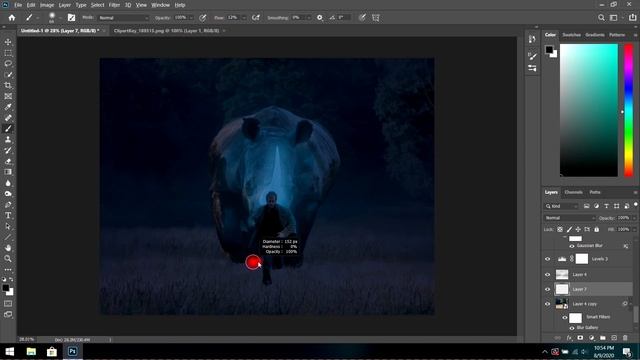Open the Flow value dropdown
This screenshot has width=640, height=360.
tap(244, 18)
